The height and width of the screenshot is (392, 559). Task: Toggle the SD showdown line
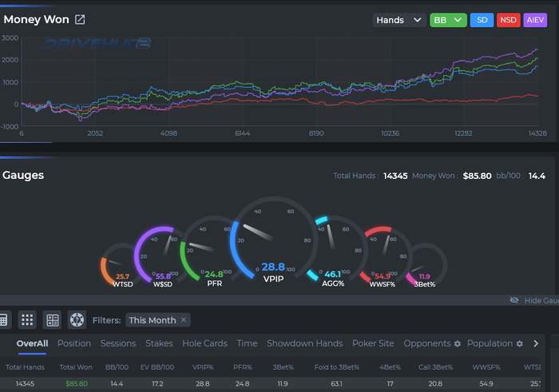point(482,20)
